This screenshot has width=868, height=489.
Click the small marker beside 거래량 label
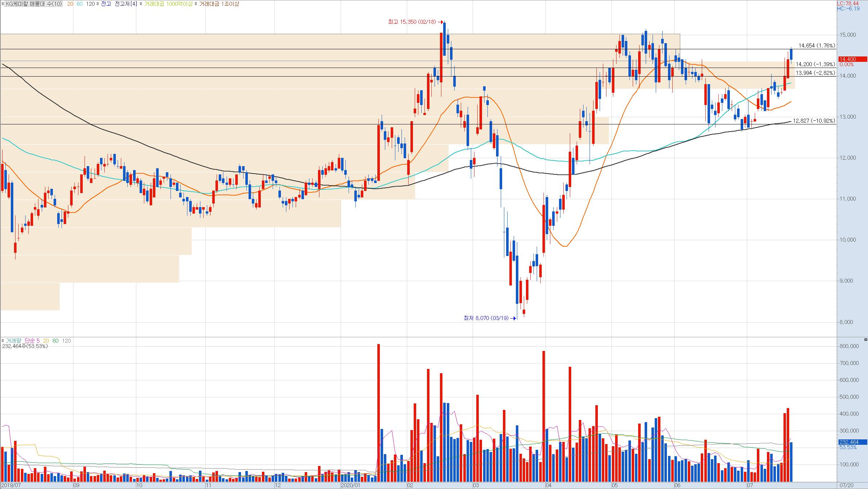click(x=3, y=341)
